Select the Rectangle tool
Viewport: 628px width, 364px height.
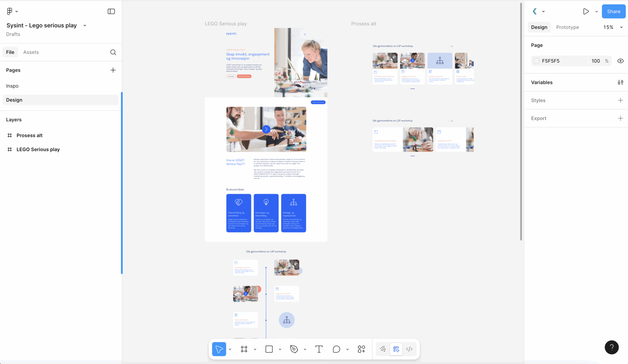(269, 349)
